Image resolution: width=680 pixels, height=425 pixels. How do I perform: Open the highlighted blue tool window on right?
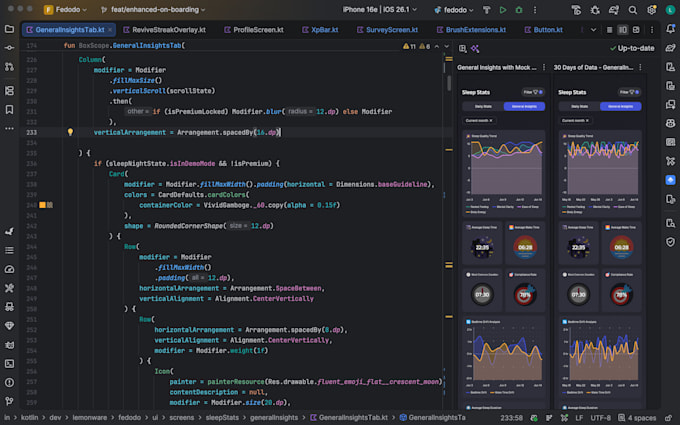click(x=670, y=180)
